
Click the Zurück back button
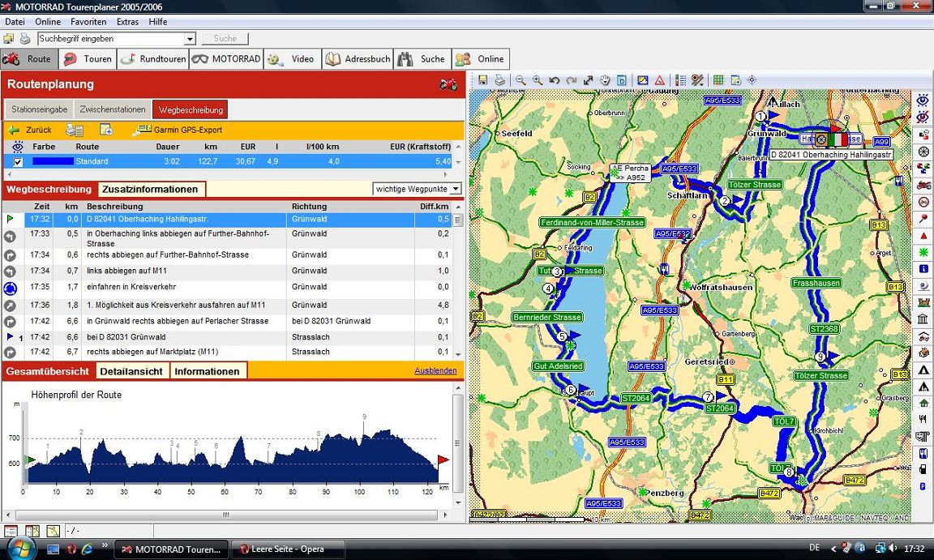click(x=30, y=130)
